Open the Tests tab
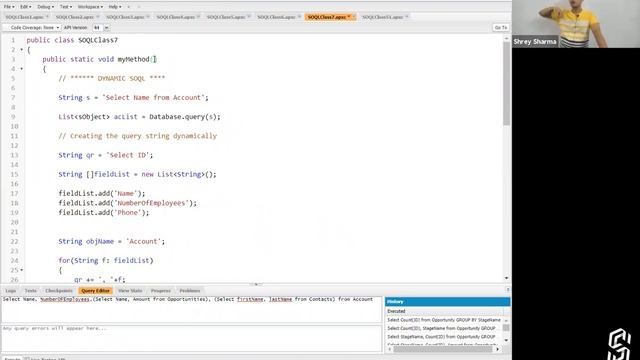 31,291
